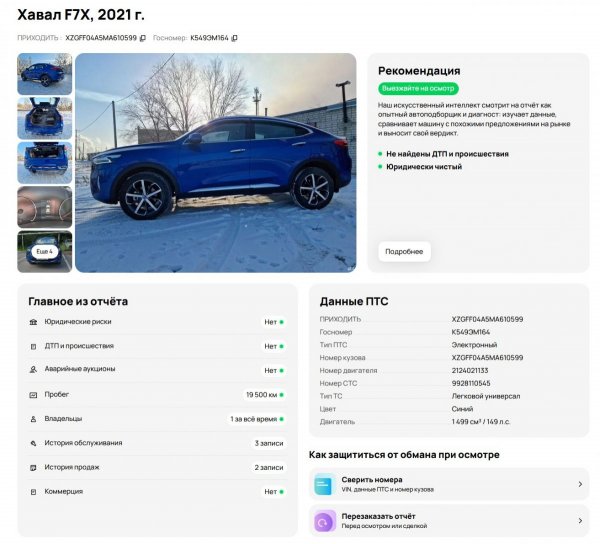Image resolution: width=600 pixels, height=544 pixels.
Task: Click the Перезаказать отчёт purple icon
Action: click(325, 521)
